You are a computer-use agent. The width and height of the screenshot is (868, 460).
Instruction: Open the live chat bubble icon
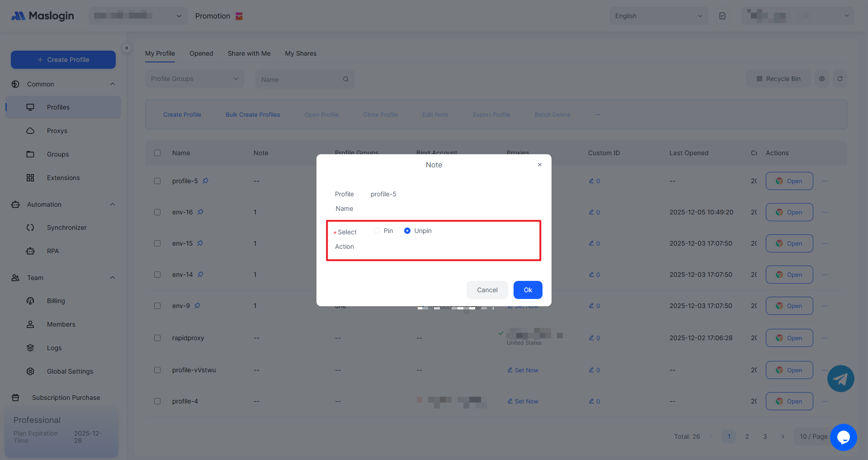click(x=843, y=437)
